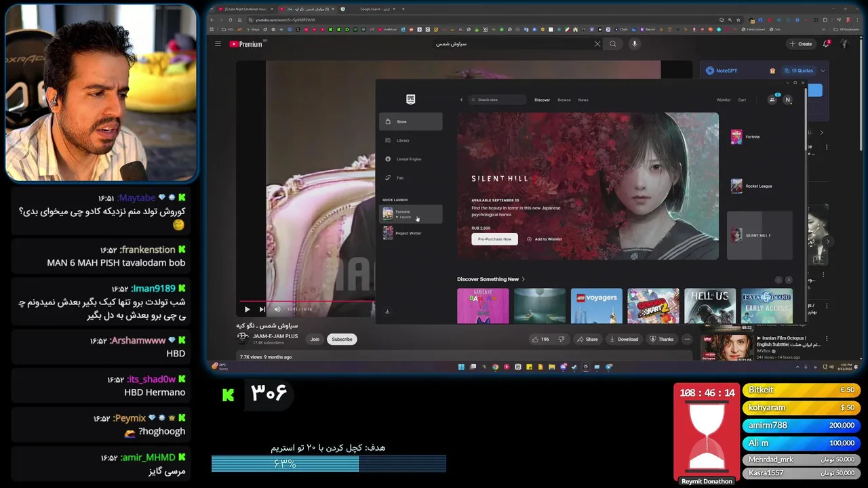Image resolution: width=868 pixels, height=488 pixels.
Task: Seek on the red video progress bar
Action: pyautogui.click(x=307, y=301)
